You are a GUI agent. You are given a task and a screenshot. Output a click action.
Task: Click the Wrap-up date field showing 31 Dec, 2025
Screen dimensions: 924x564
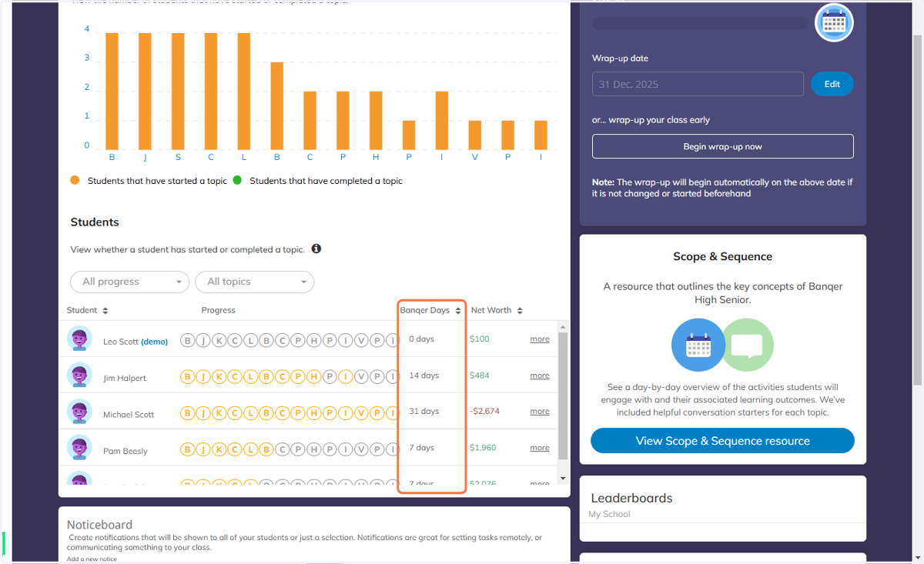[698, 84]
